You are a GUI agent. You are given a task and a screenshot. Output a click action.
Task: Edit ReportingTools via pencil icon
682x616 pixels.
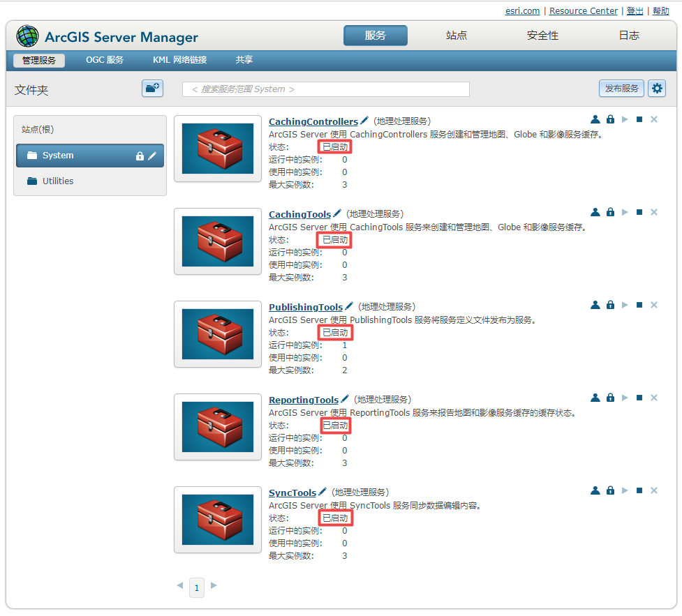(x=345, y=398)
